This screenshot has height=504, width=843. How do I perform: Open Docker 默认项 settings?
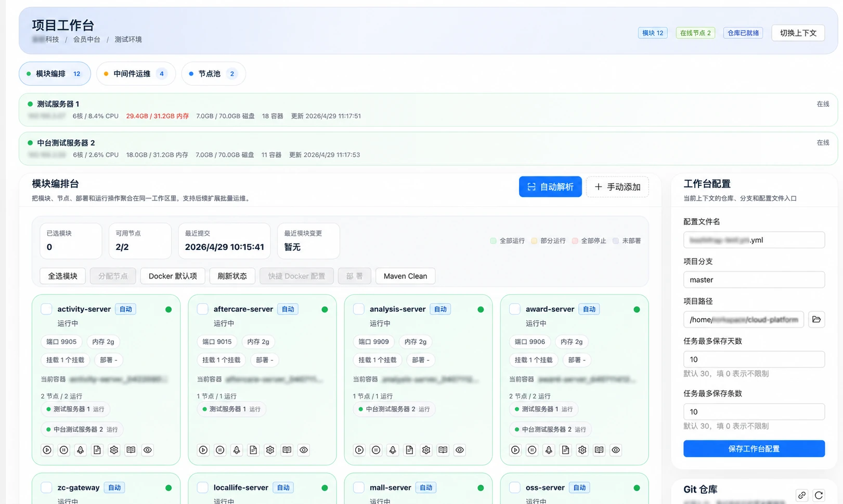coord(173,276)
